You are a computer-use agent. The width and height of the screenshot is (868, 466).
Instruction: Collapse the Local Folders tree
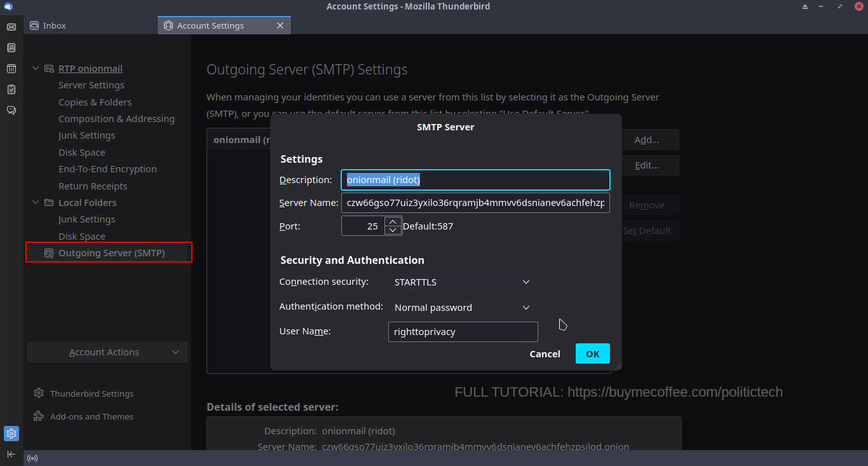point(36,203)
